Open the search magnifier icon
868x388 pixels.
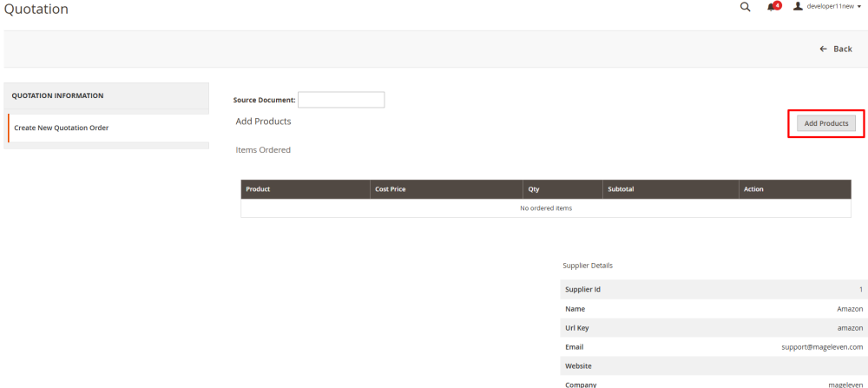pyautogui.click(x=745, y=7)
